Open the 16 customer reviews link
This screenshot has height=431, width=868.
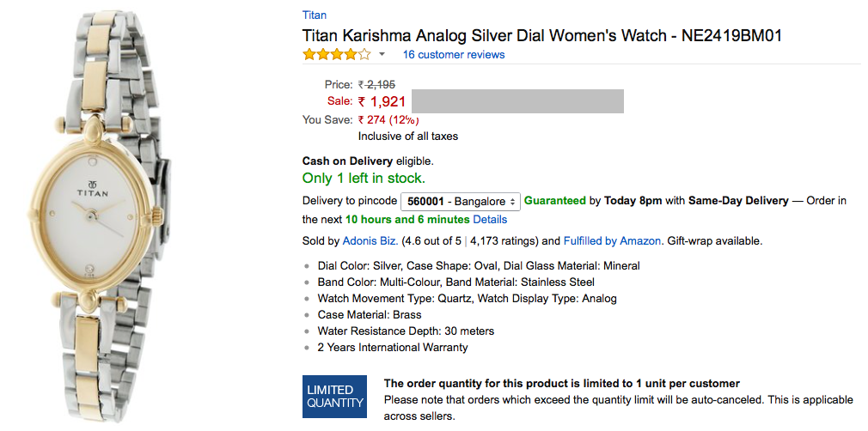coord(454,55)
